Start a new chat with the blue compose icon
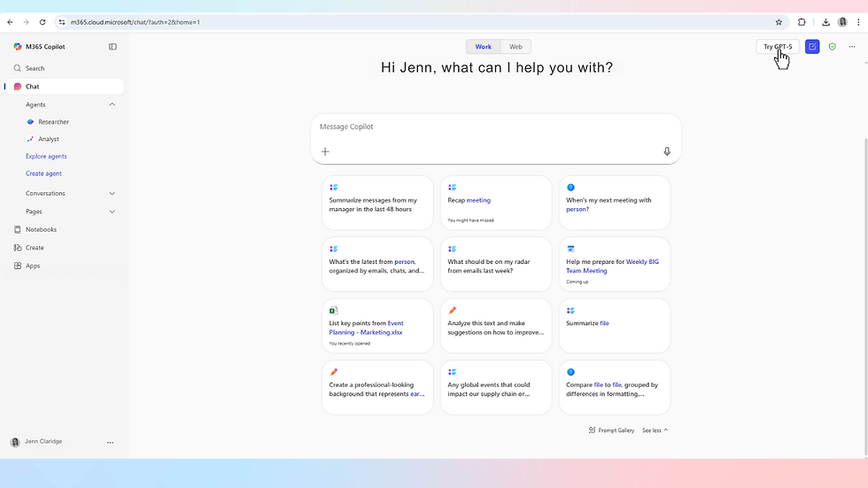This screenshot has width=868, height=488. [x=812, y=46]
